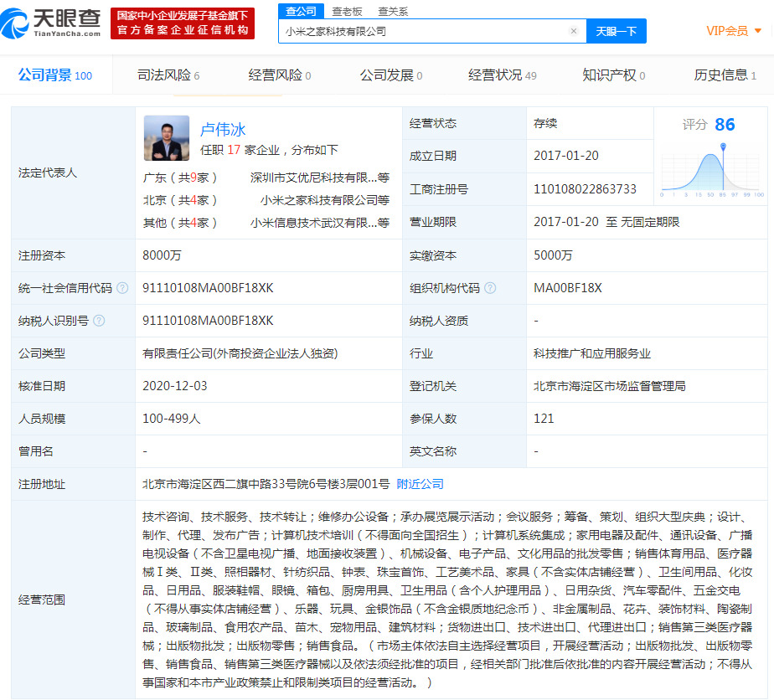
Task: Switch to 查关系 search tab
Action: pos(393,12)
